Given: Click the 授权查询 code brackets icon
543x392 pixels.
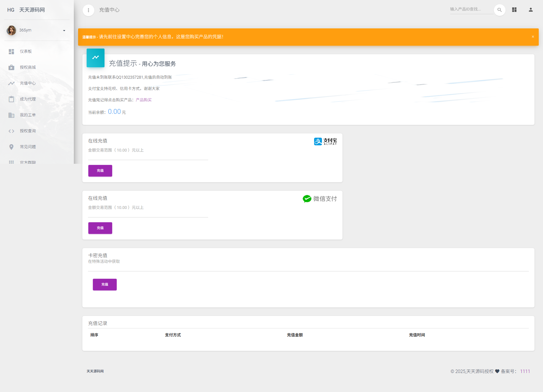Looking at the screenshot, I should point(11,131).
